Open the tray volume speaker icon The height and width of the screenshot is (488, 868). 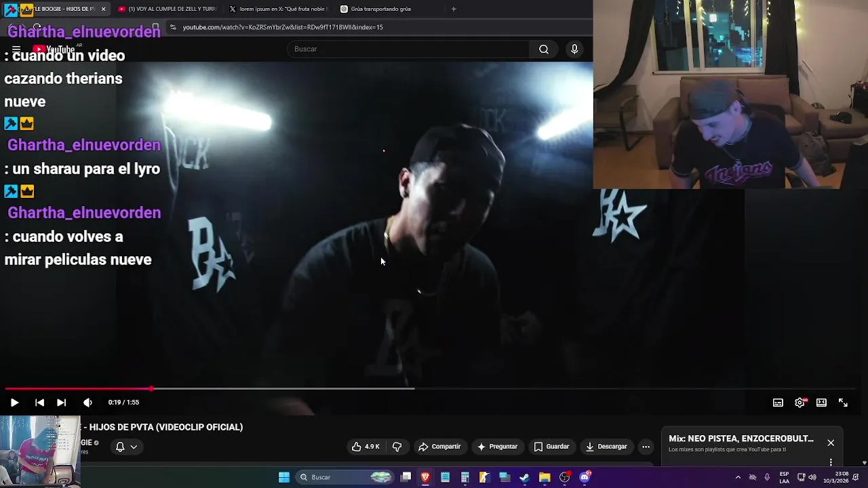coord(812,477)
